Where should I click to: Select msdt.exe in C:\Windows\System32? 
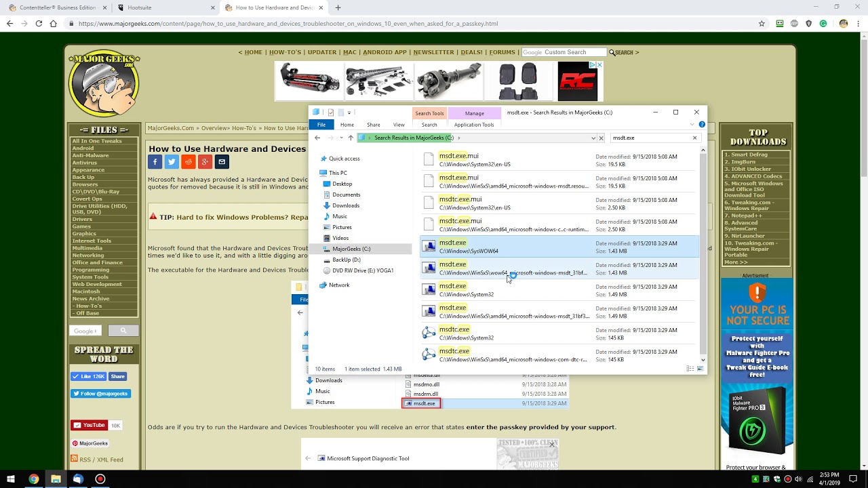pos(560,290)
